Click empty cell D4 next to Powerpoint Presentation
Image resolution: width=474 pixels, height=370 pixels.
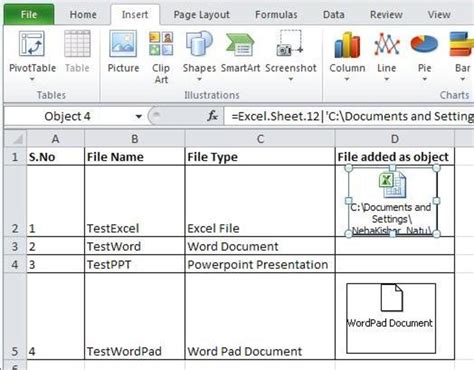click(x=395, y=264)
